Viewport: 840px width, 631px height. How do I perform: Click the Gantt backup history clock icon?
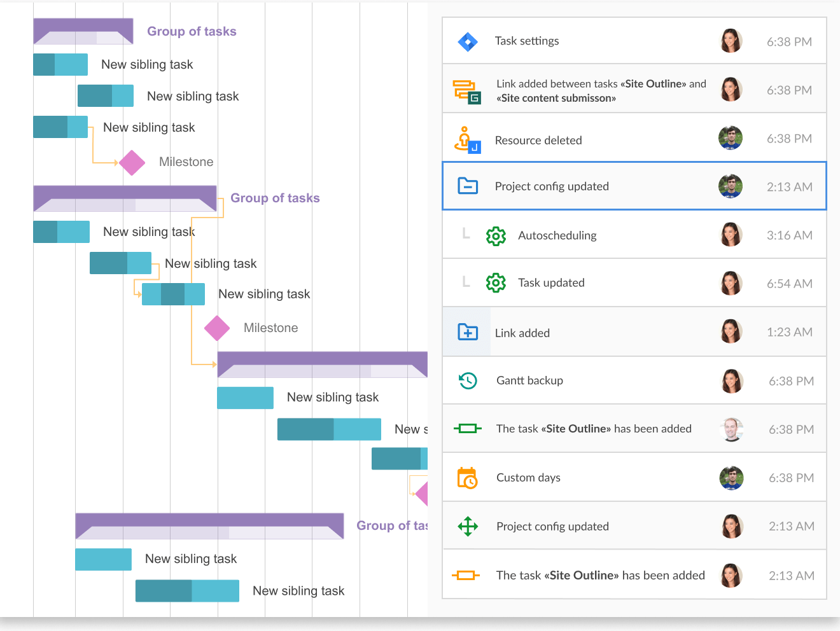468,381
